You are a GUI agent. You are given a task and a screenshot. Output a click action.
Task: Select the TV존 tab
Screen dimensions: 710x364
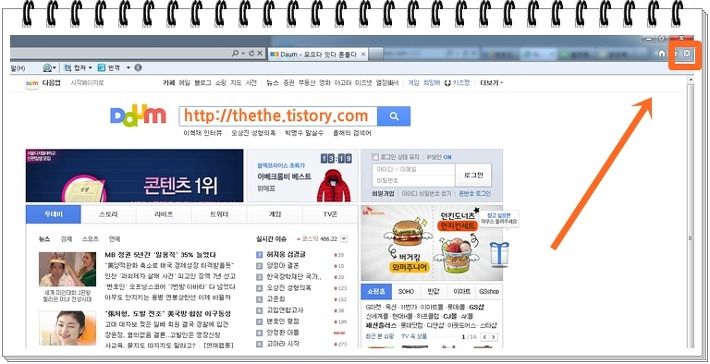[x=330, y=215]
